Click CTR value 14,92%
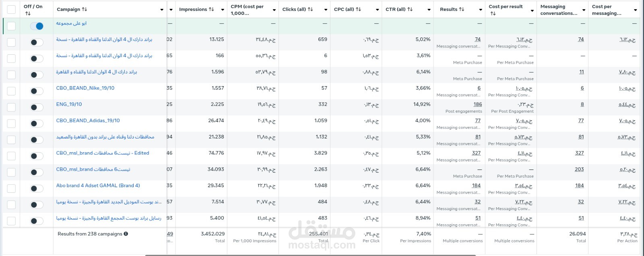The width and height of the screenshot is (644, 256). [x=422, y=104]
